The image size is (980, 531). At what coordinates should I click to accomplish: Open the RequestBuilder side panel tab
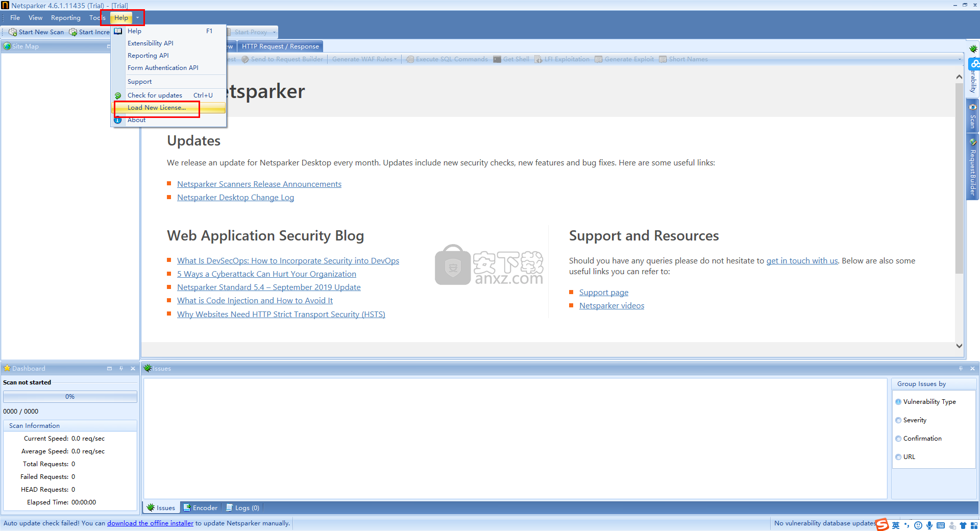click(x=973, y=166)
